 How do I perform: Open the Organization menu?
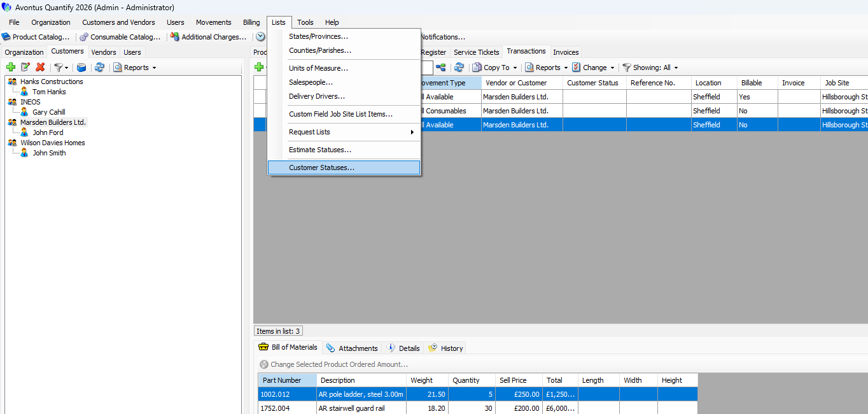51,22
